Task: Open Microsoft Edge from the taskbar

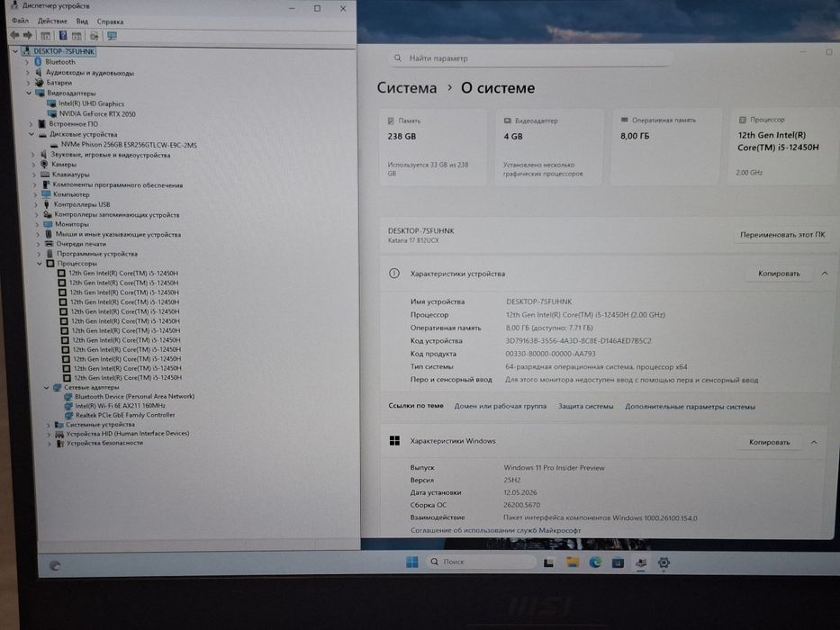Action: (x=595, y=562)
